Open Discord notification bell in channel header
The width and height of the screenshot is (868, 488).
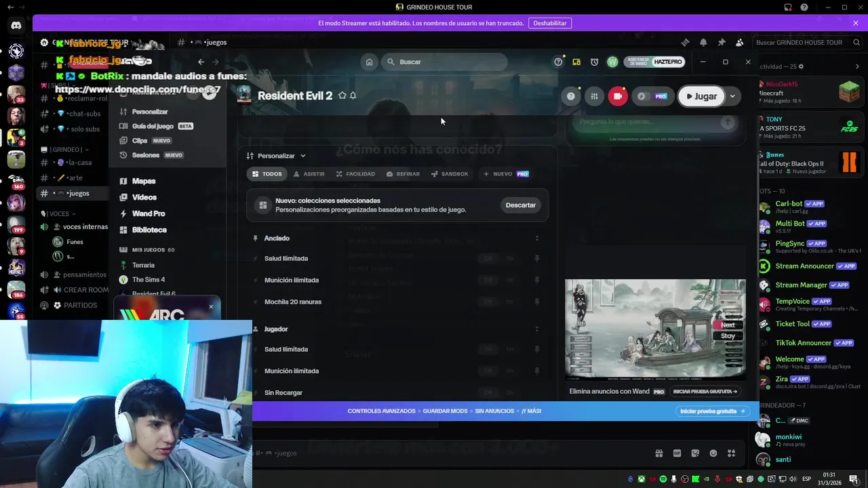(703, 42)
